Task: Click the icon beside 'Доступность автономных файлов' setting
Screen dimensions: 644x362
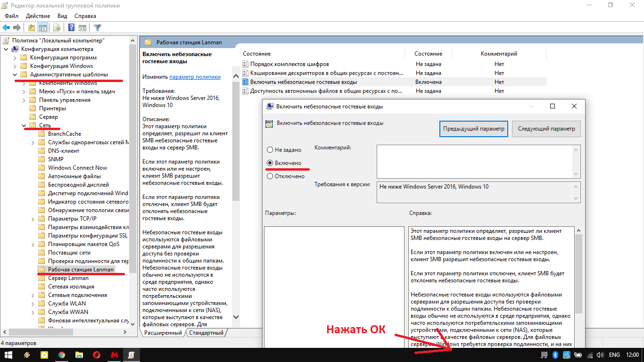Action: 245,91
